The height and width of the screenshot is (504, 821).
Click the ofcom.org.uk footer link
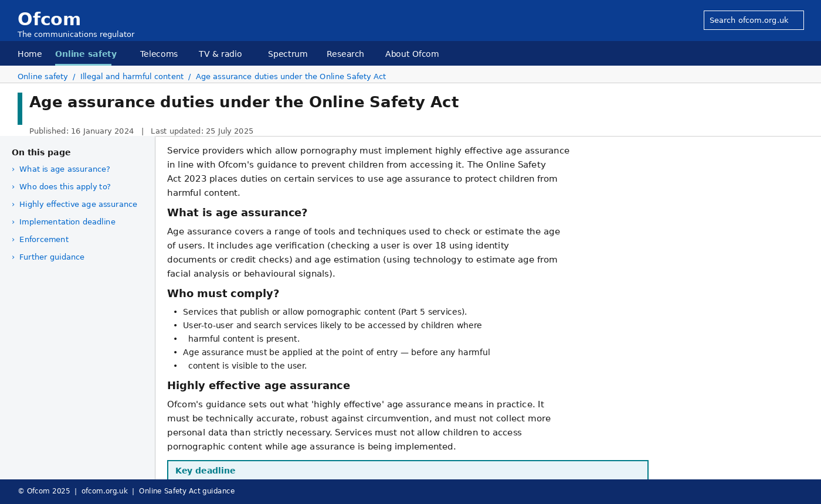pyautogui.click(x=104, y=491)
